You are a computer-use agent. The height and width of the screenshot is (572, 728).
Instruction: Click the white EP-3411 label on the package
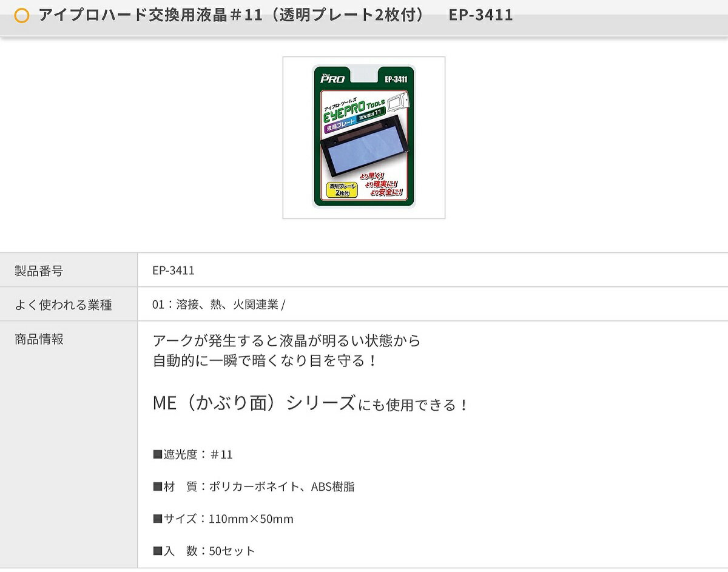tap(395, 78)
